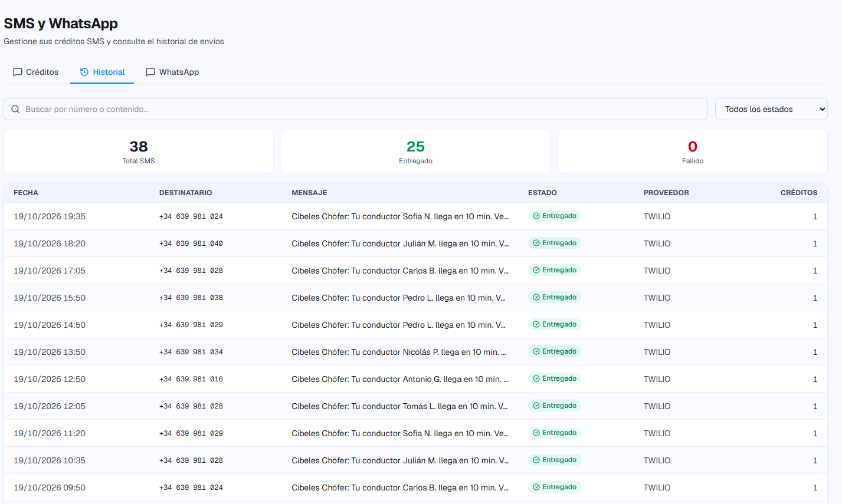This screenshot has width=842, height=504.
Task: Select the 25 Entregado summary card
Action: 415,151
